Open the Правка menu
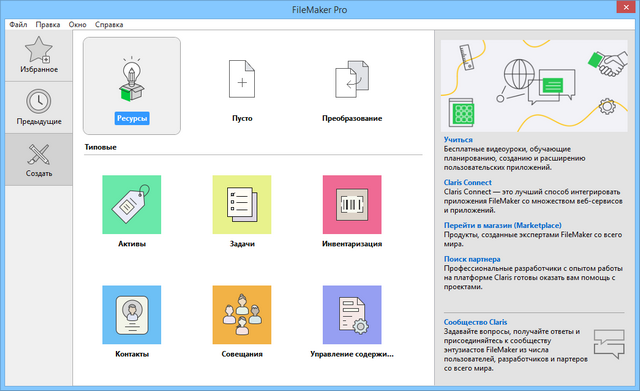This screenshot has height=391, width=640. (48, 24)
